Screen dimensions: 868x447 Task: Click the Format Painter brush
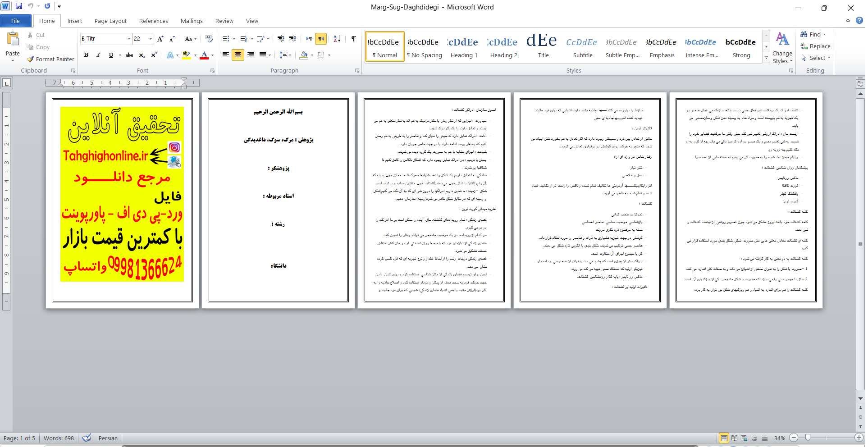pos(30,59)
